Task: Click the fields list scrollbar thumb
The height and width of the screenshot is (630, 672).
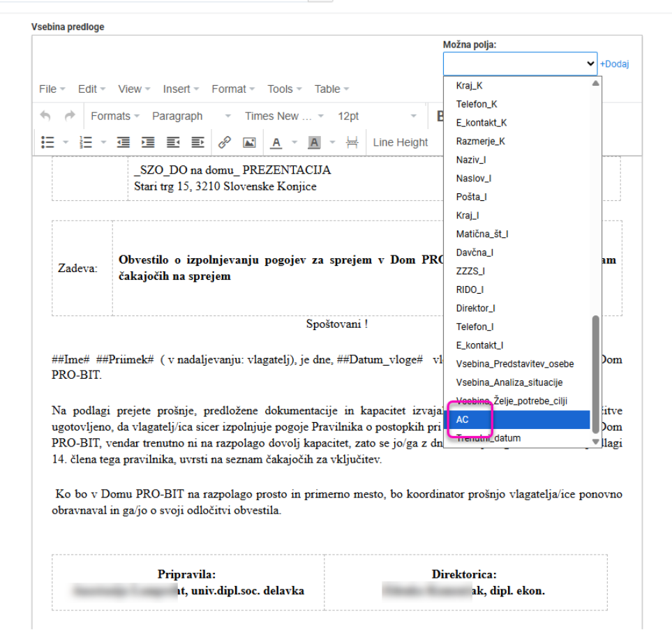Action: point(595,375)
